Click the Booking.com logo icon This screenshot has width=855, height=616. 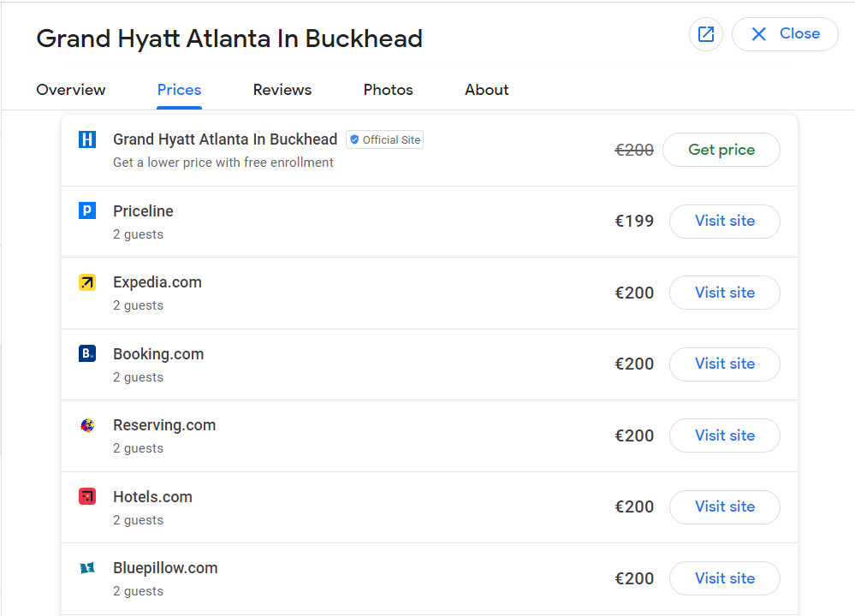click(87, 353)
